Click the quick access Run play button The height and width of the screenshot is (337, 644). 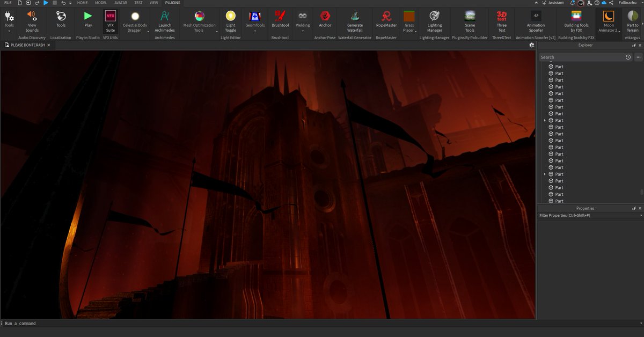point(46,3)
